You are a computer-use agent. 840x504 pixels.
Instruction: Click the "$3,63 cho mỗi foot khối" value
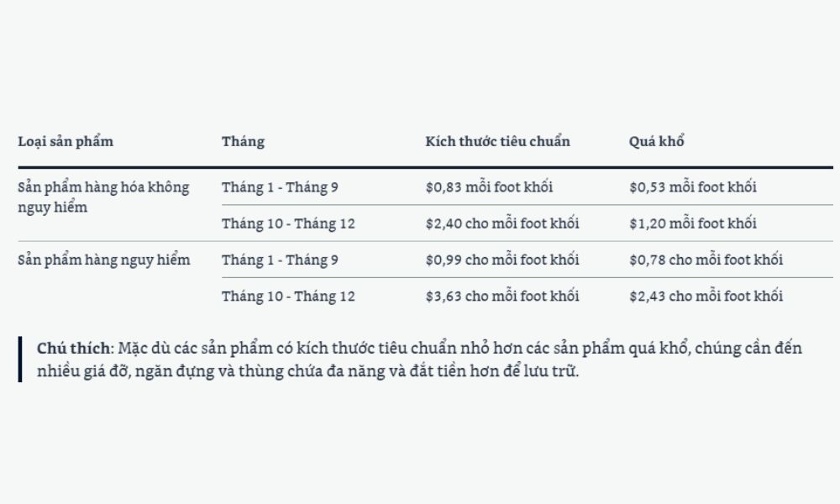click(501, 296)
